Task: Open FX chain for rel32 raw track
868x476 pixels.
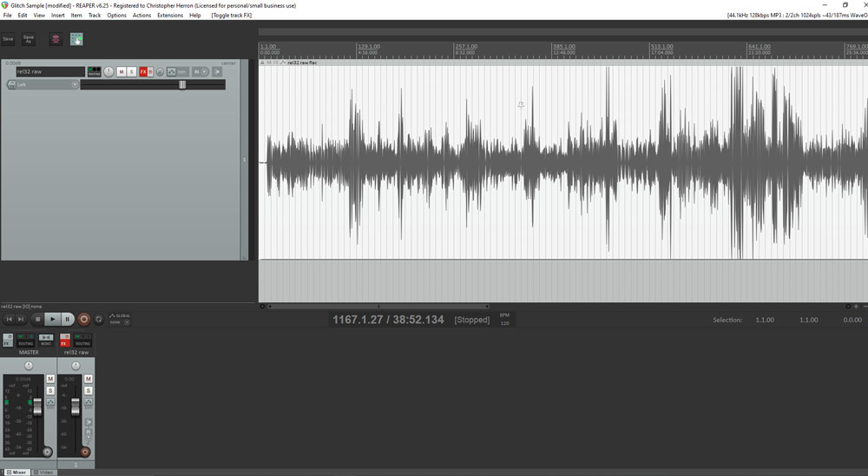Action: pos(144,71)
